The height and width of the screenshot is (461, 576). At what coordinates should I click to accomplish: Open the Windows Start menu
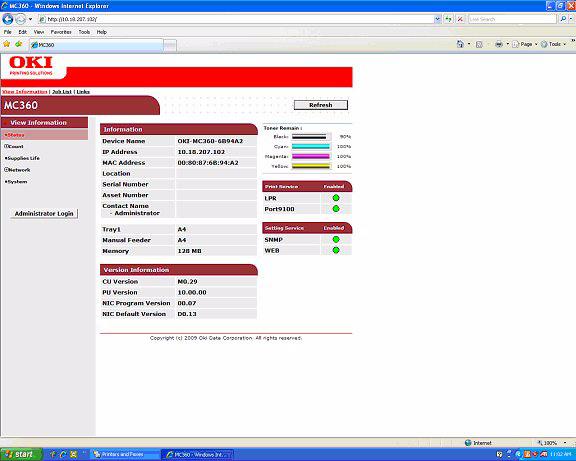click(21, 454)
